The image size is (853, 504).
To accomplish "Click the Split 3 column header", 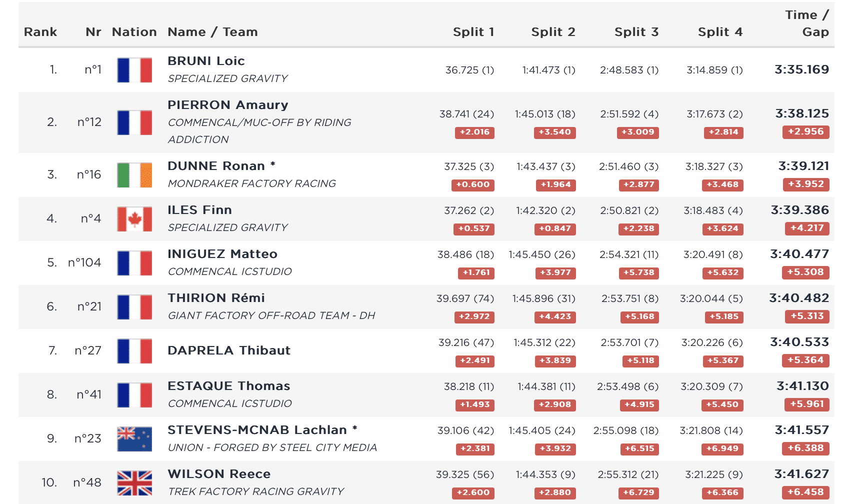I will 636,32.
